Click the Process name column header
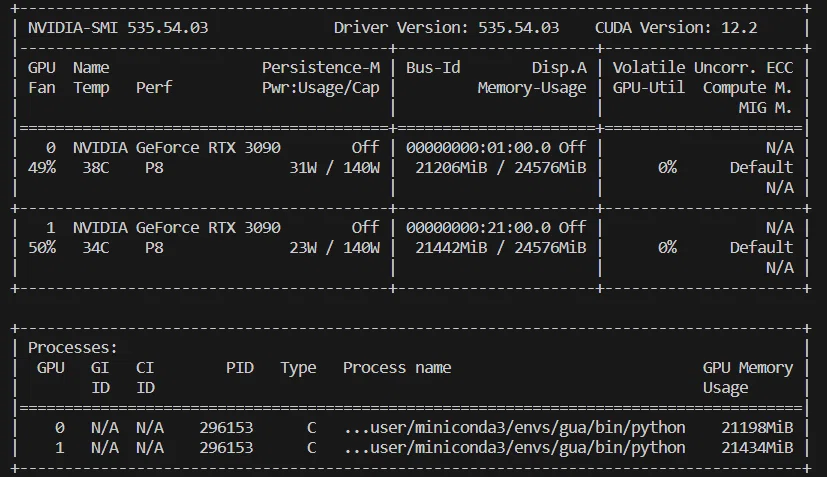This screenshot has width=827, height=477. (397, 368)
